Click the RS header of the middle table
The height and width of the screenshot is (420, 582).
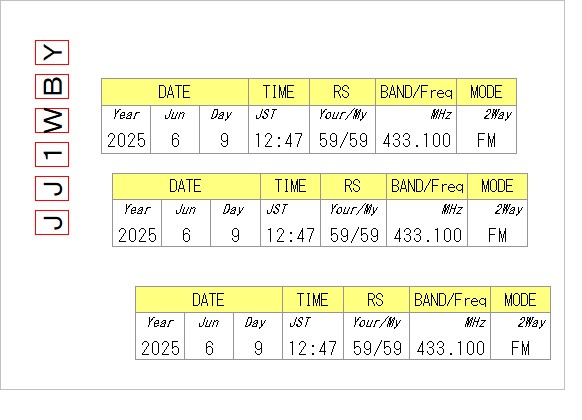[x=353, y=186]
